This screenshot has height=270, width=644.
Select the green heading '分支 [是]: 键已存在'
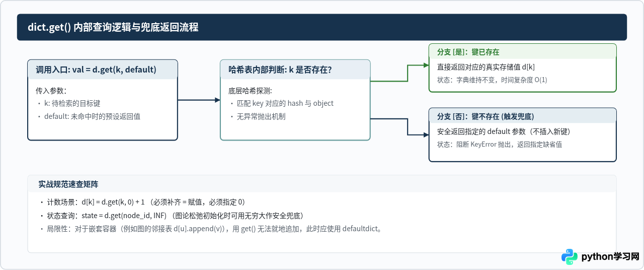(468, 52)
